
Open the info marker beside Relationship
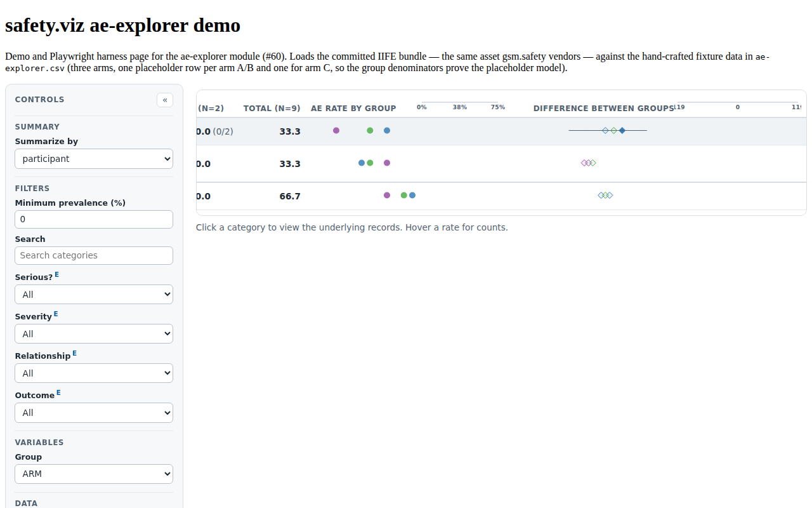point(74,353)
